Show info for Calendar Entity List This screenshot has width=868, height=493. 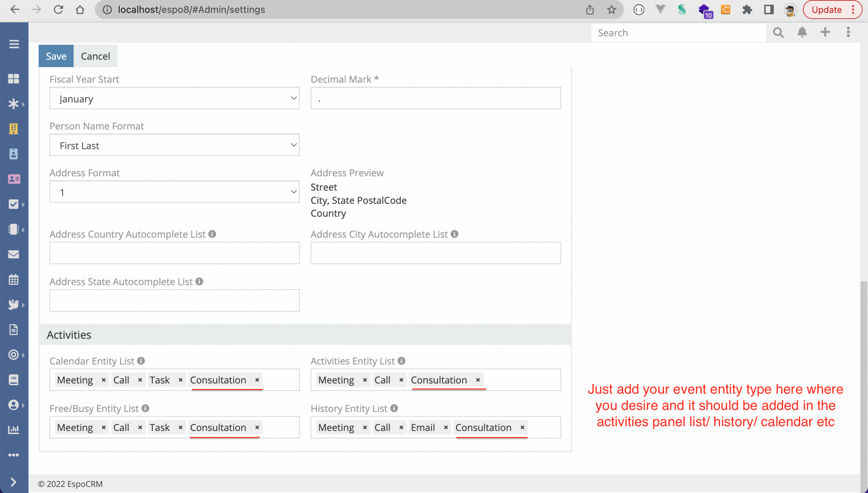click(x=141, y=361)
